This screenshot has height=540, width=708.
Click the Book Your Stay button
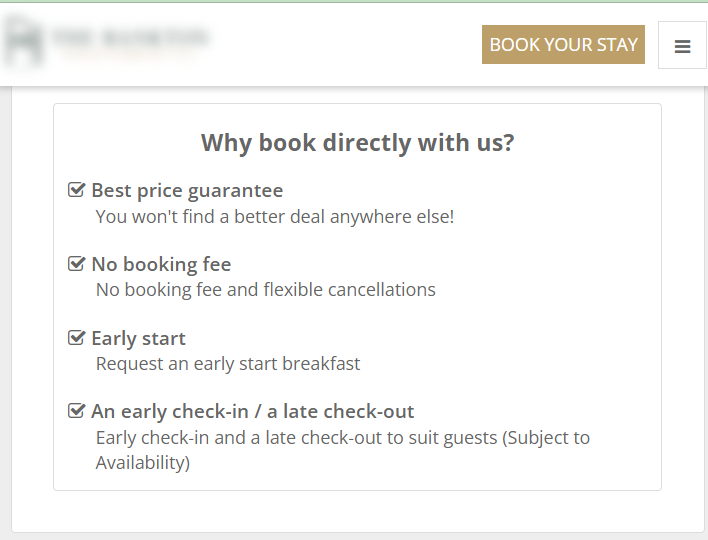tap(563, 45)
